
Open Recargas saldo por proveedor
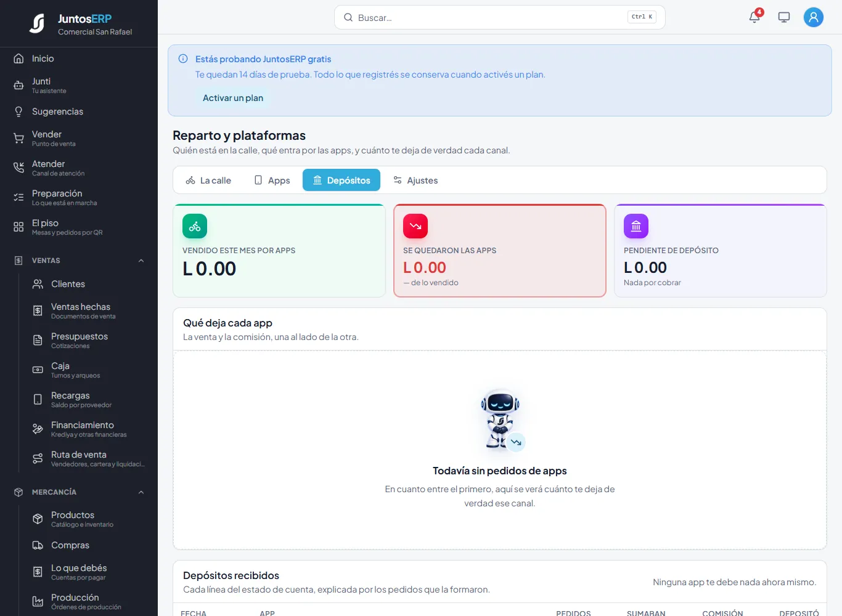pyautogui.click(x=89, y=400)
